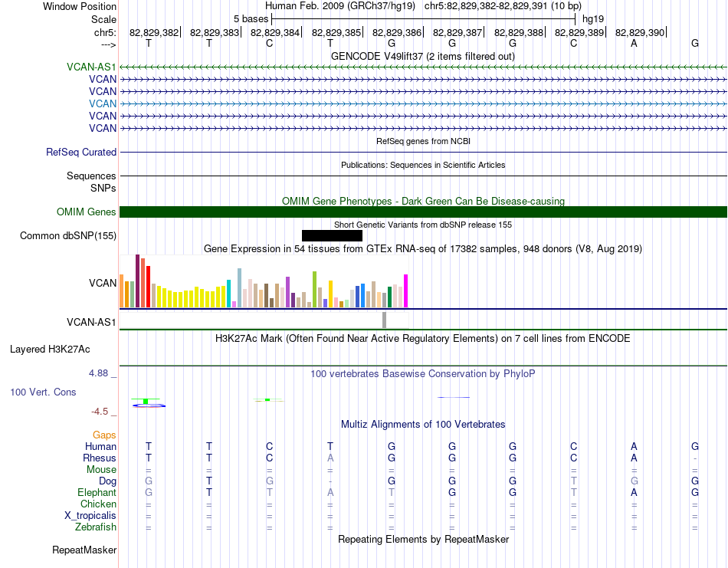Select the Rhesus alignment row label
The width and height of the screenshot is (728, 568).
tap(100, 458)
